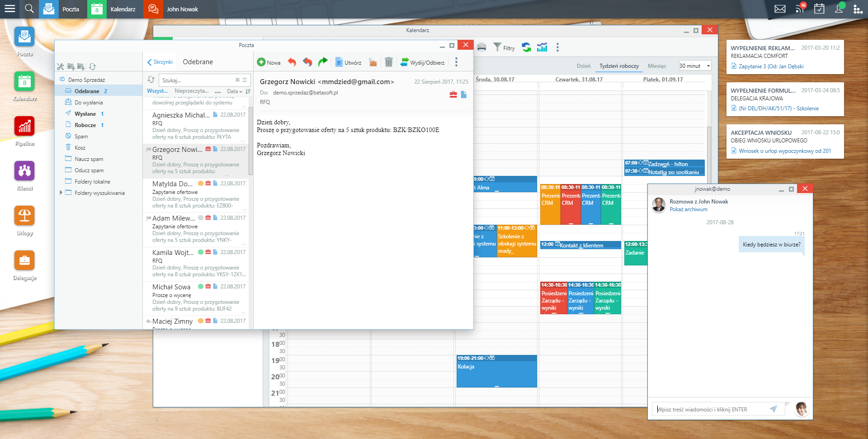Click the Nowa new message button
Viewport: 868px width, 439px height.
pyautogui.click(x=269, y=62)
